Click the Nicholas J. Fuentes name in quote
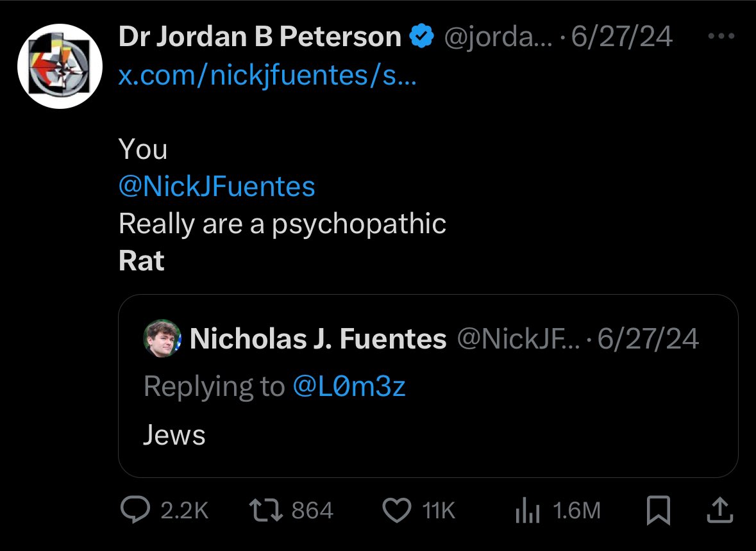Viewport: 756px width, 551px height. [318, 339]
